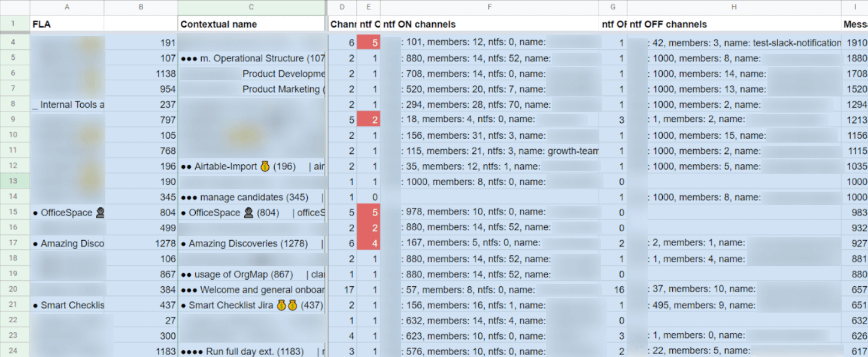
Task: Select column G header
Action: click(x=613, y=7)
